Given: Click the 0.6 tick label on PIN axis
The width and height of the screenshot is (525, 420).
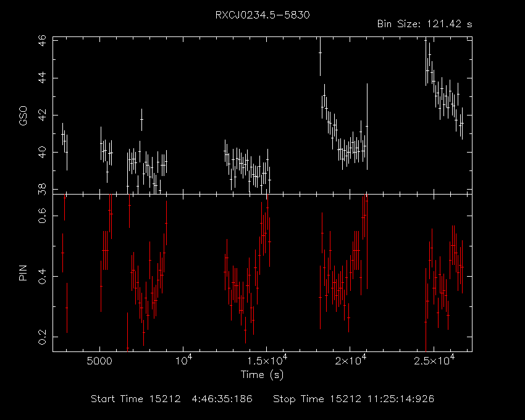Looking at the screenshot, I should point(43,216).
